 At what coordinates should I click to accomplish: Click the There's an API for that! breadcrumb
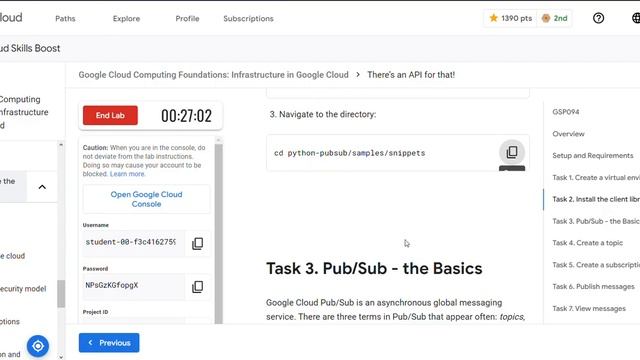411,75
